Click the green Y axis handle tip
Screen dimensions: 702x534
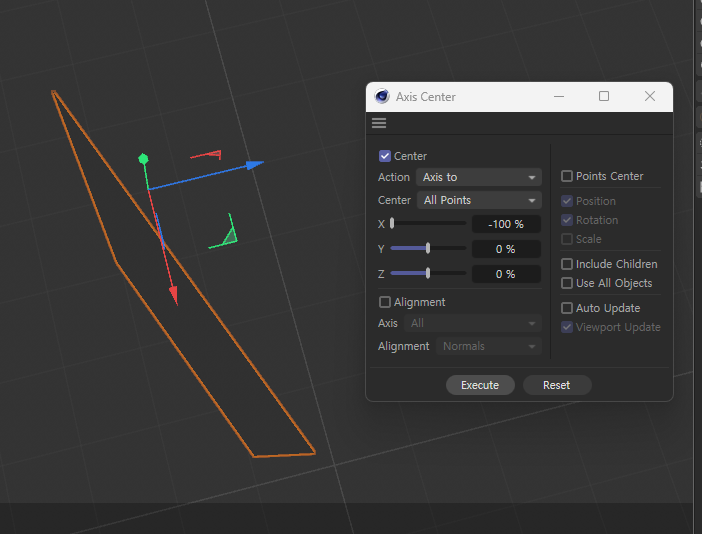point(143,158)
